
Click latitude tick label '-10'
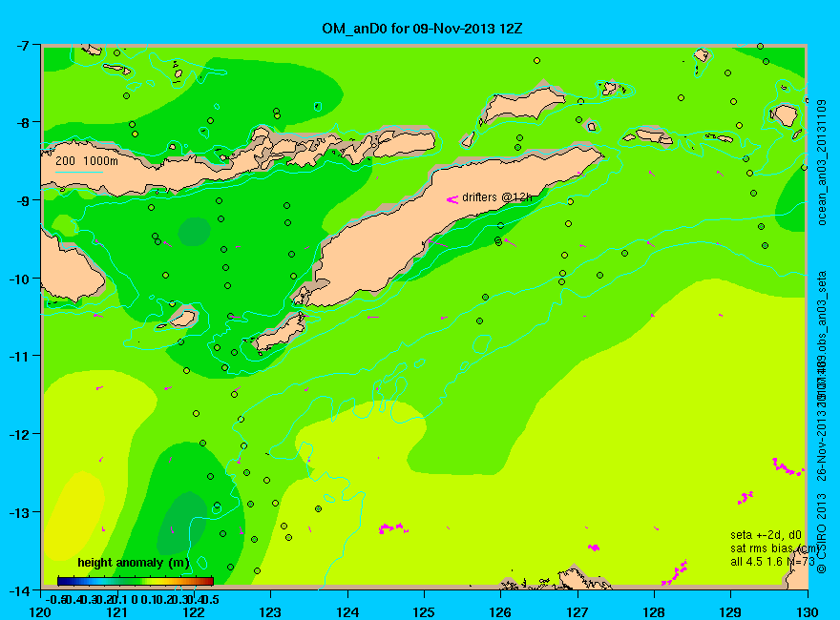(19, 279)
